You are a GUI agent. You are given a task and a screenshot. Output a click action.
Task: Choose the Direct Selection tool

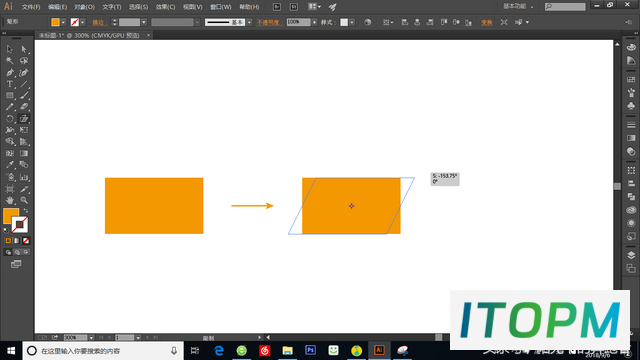pos(24,49)
